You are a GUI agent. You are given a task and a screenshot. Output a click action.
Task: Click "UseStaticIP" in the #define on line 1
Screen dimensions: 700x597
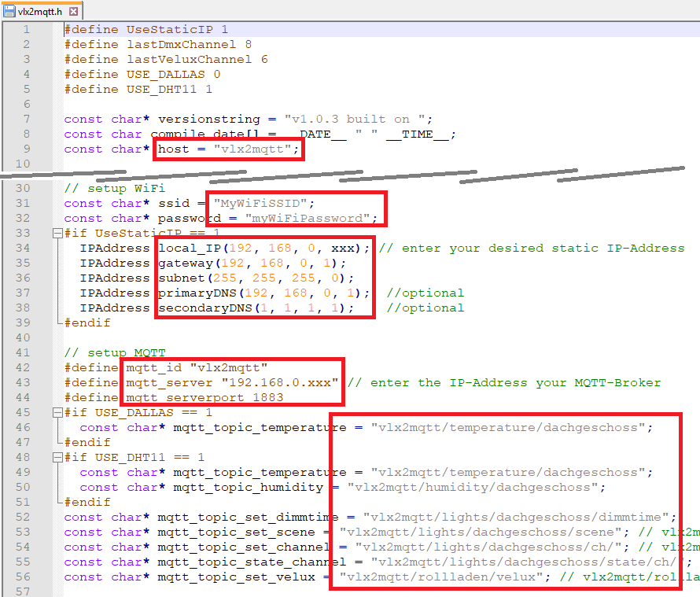point(170,29)
